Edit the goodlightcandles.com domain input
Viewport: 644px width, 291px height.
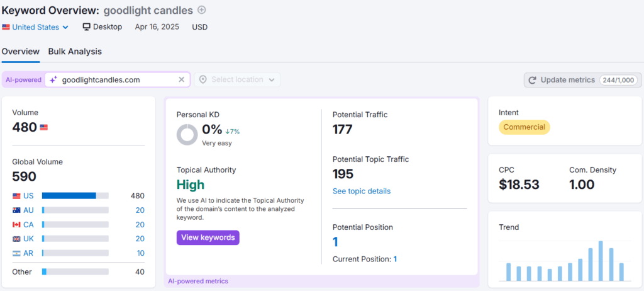(x=117, y=80)
